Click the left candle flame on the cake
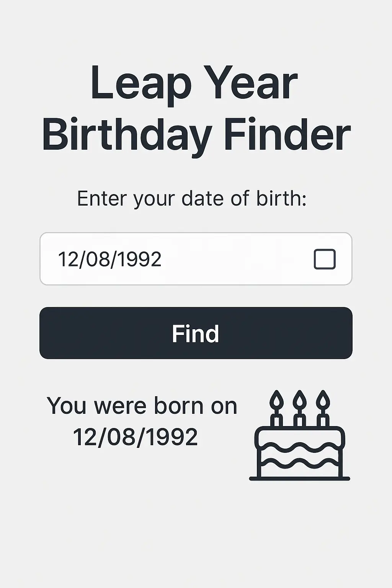 tap(276, 400)
